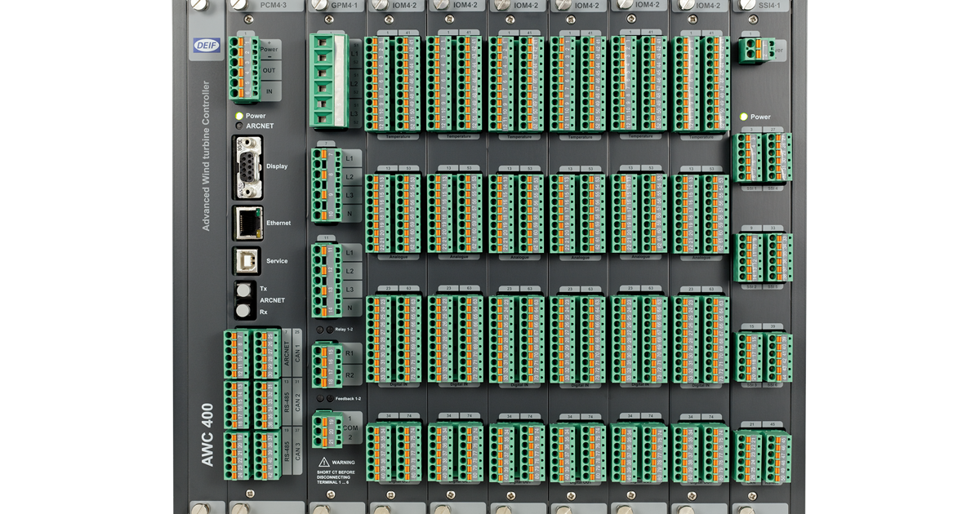Click the Advanced Wind turbine Controller text
The height and width of the screenshot is (514, 980).
point(206,156)
